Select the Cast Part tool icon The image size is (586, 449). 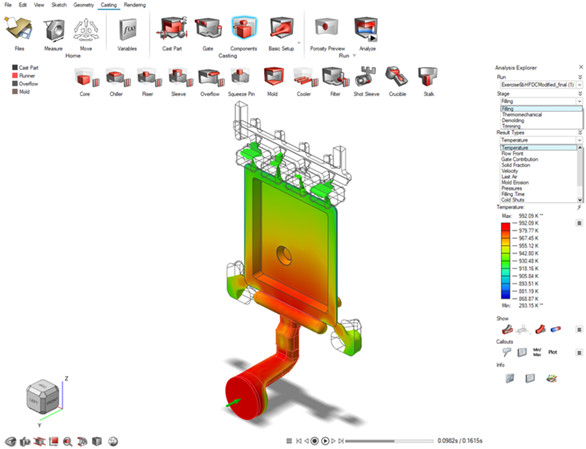pyautogui.click(x=172, y=29)
